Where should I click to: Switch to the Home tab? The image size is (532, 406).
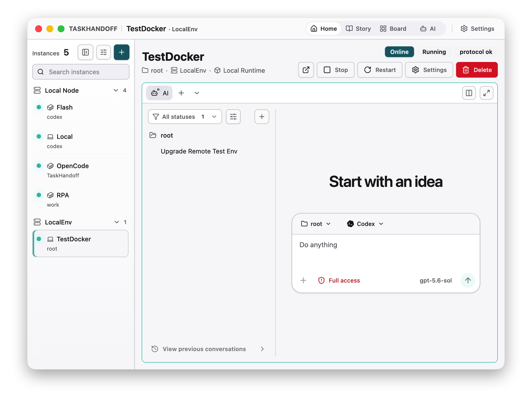point(324,29)
